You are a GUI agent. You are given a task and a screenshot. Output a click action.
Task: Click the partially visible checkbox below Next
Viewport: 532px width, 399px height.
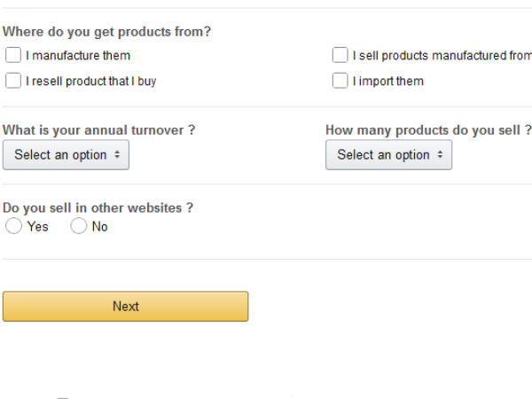[63, 398]
